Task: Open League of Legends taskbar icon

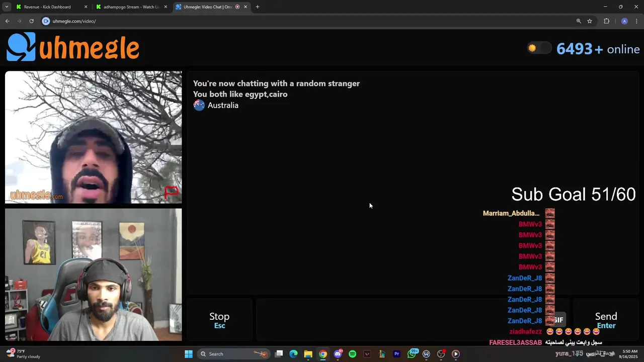Action: pyautogui.click(x=382, y=354)
